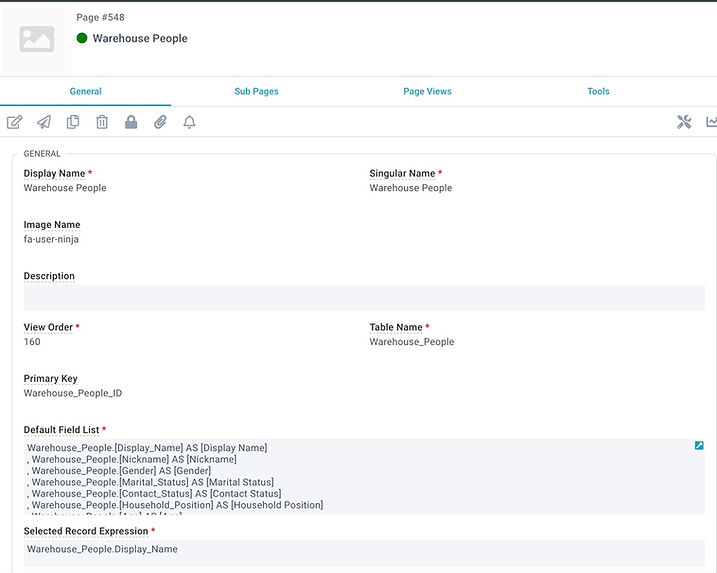This screenshot has width=717, height=573.
Task: Click the Copy record icon
Action: (x=73, y=122)
